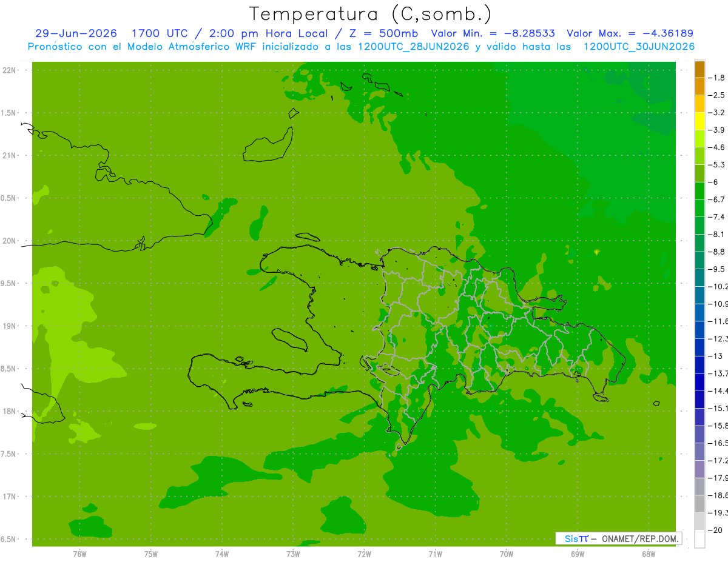
Task: Click the '68W' longitude axis label
Action: (x=649, y=554)
